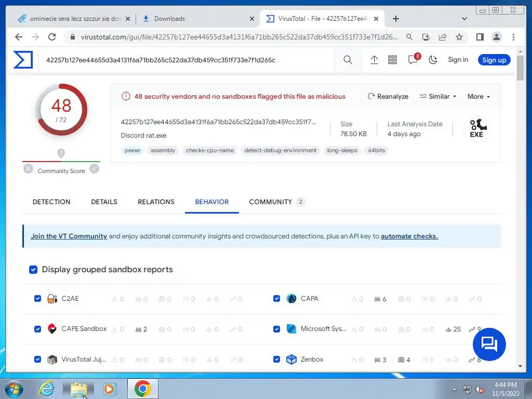Click the Sign up button
Image resolution: width=532 pixels, height=399 pixels.
click(494, 60)
